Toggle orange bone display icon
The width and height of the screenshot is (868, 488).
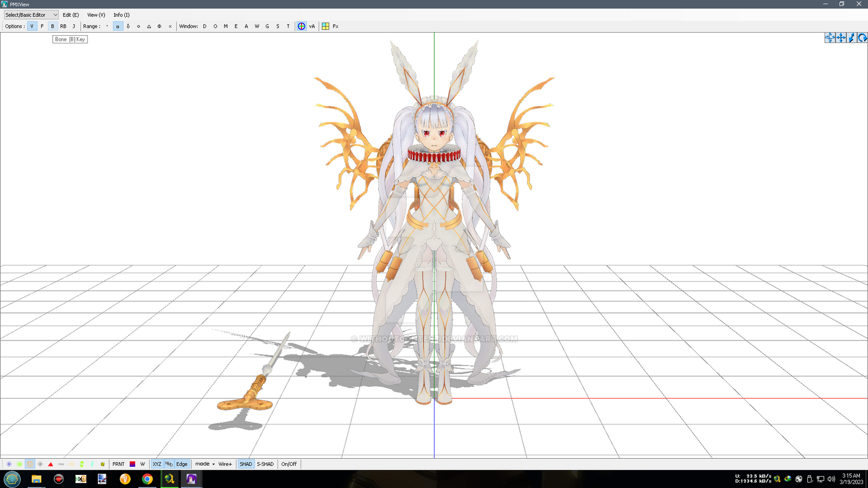click(x=30, y=464)
